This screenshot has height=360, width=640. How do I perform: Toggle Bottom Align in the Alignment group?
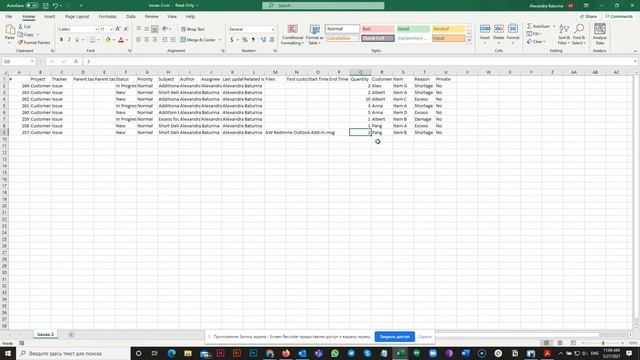155,29
